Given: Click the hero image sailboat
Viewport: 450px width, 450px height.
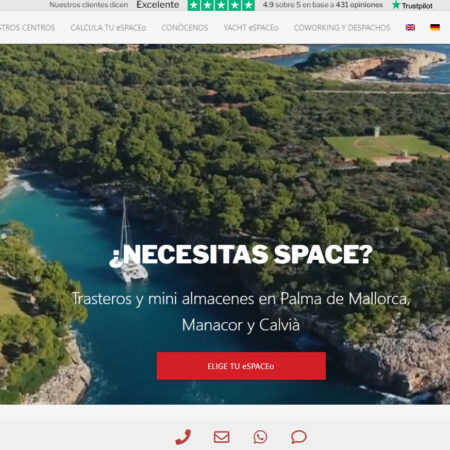Looking at the screenshot, I should (x=130, y=242).
